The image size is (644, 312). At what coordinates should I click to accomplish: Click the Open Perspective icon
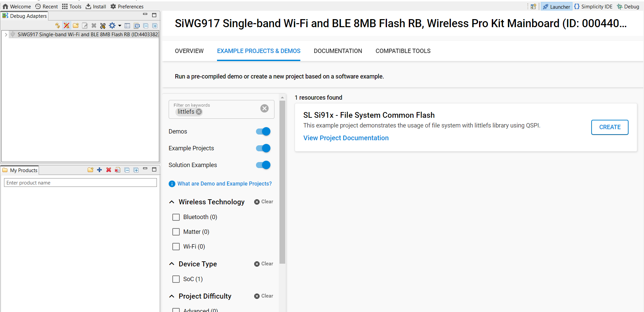pyautogui.click(x=533, y=7)
